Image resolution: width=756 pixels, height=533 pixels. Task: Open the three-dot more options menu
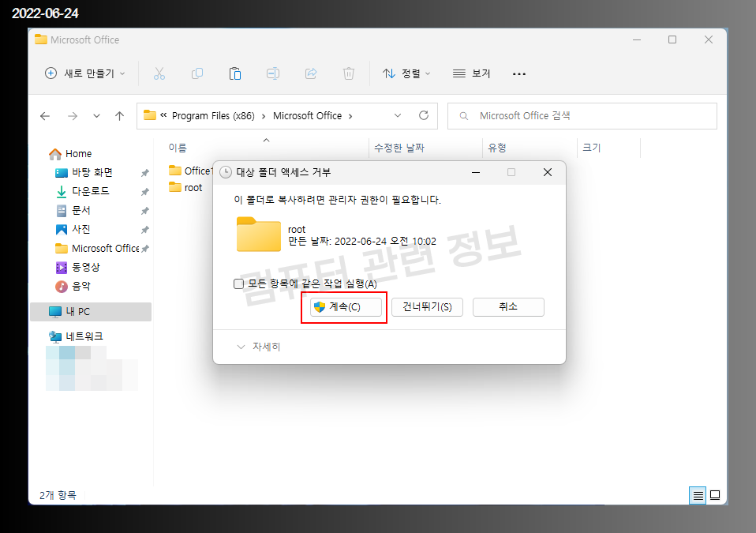[518, 73]
